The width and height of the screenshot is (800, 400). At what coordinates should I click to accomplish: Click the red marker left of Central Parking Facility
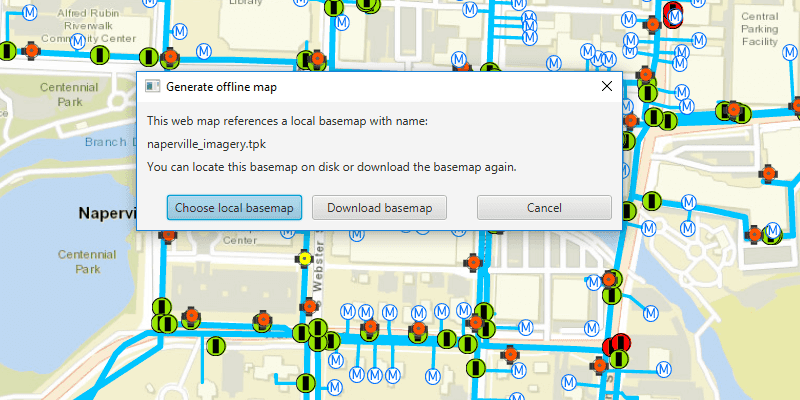coord(673,14)
